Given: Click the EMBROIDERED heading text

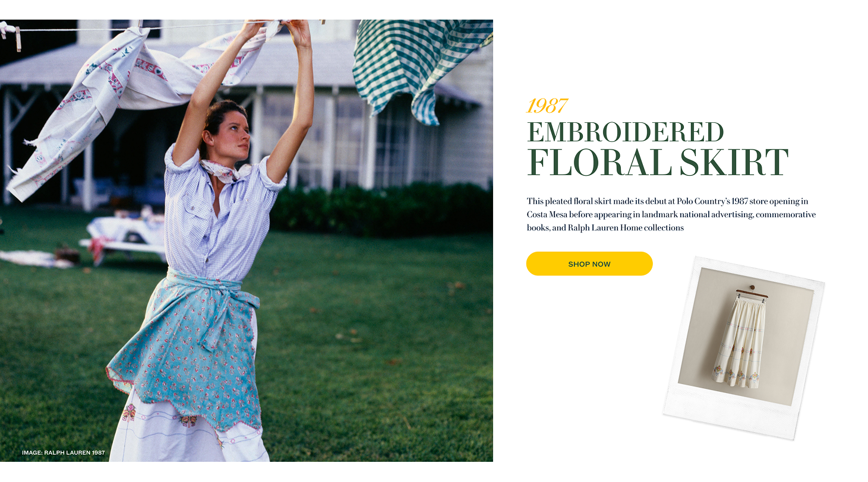Looking at the screenshot, I should pyautogui.click(x=625, y=132).
